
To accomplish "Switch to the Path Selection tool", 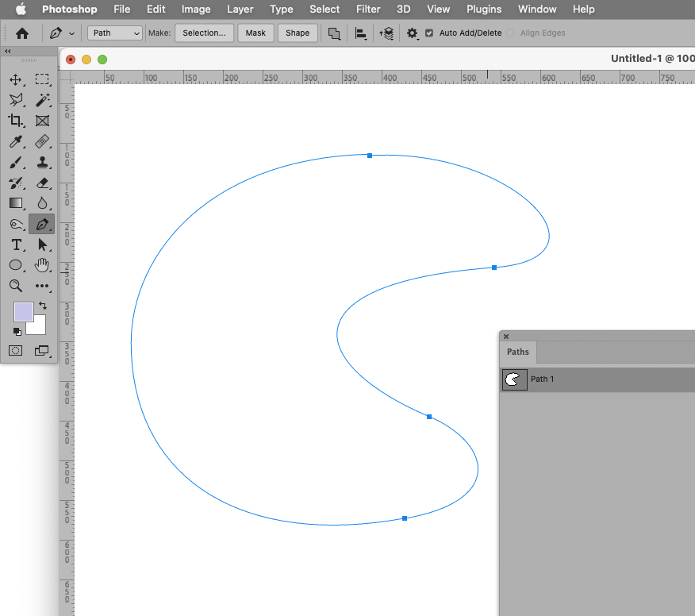I will coord(43,245).
